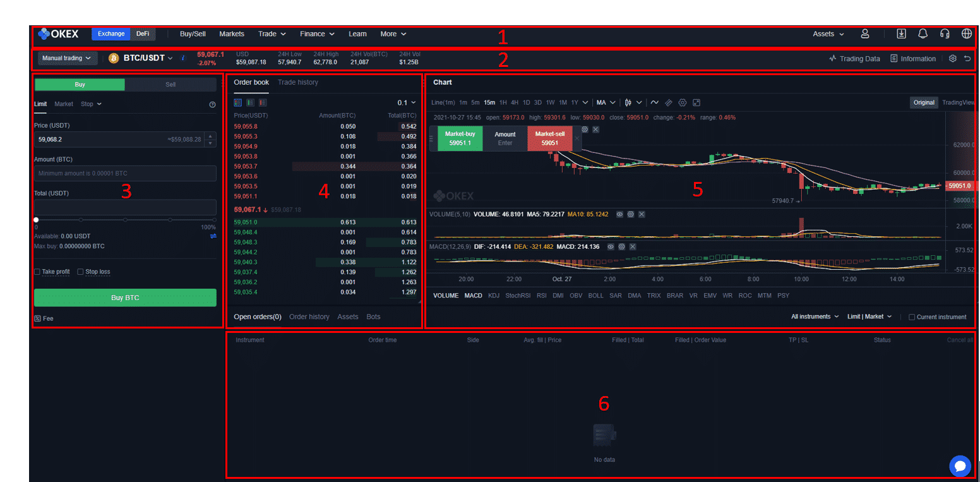Open the order book 0.1 depth dropdown
The image size is (980, 482).
coord(407,102)
